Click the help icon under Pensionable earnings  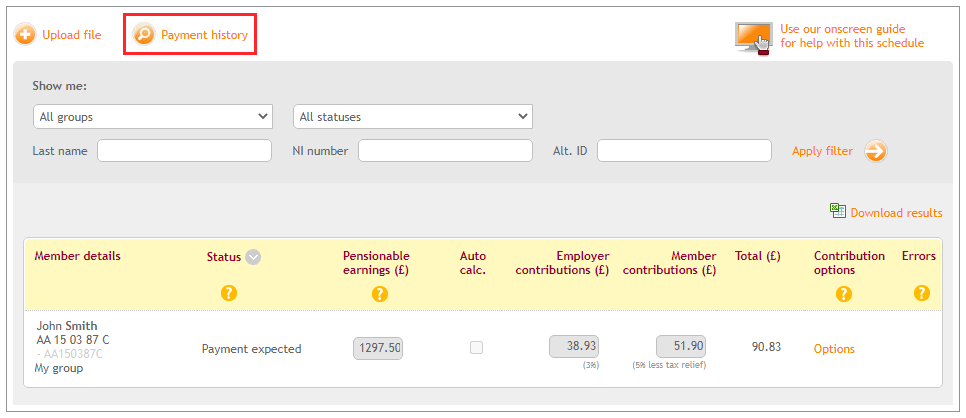coord(379,293)
